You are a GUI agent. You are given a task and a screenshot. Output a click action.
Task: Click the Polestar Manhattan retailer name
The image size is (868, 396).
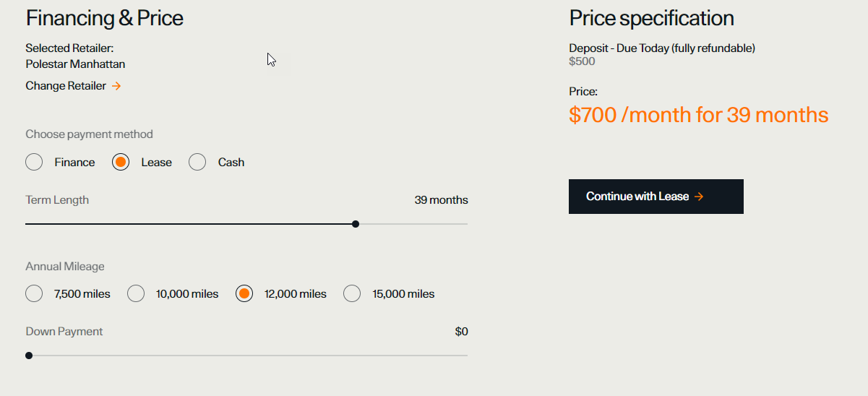[75, 64]
